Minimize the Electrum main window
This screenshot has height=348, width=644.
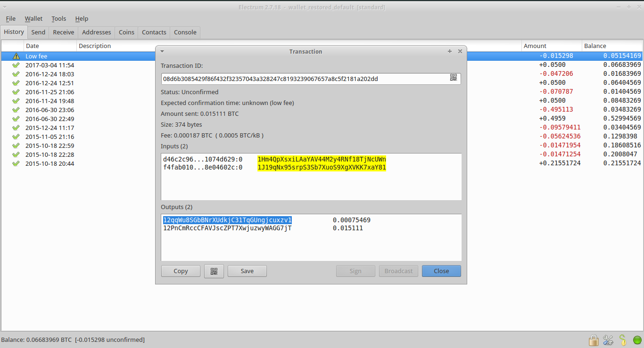(619, 7)
